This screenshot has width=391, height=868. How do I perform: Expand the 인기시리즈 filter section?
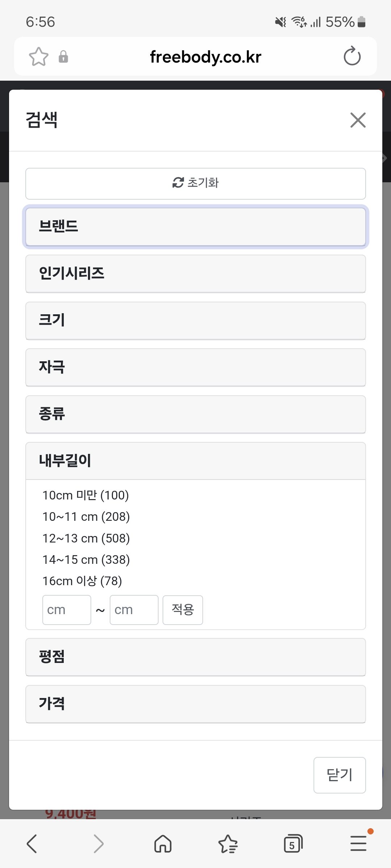pyautogui.click(x=195, y=273)
